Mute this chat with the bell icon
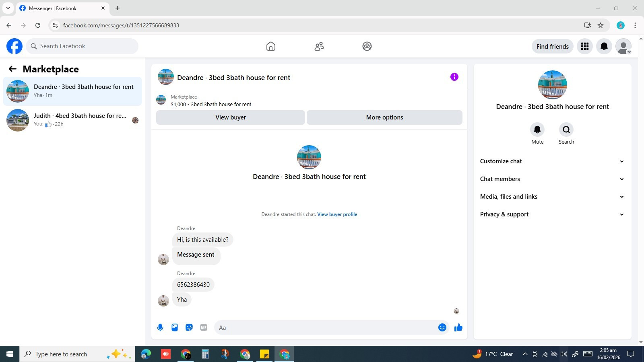Image resolution: width=644 pixels, height=362 pixels. coord(537,130)
